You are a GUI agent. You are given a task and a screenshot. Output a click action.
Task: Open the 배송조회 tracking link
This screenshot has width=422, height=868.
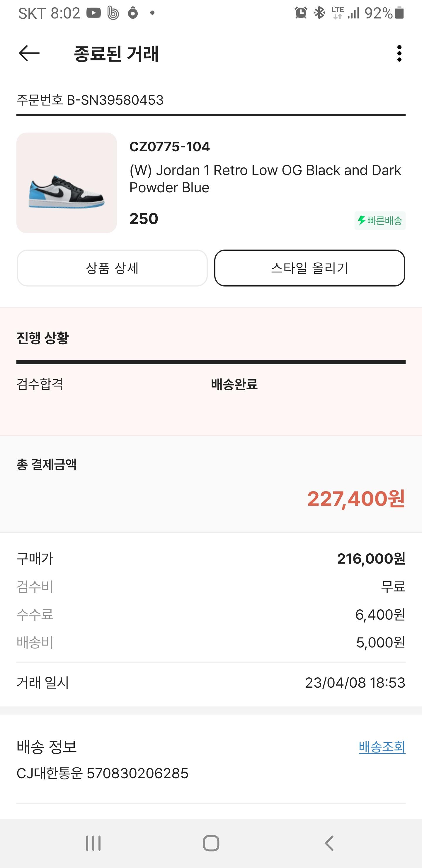(382, 747)
